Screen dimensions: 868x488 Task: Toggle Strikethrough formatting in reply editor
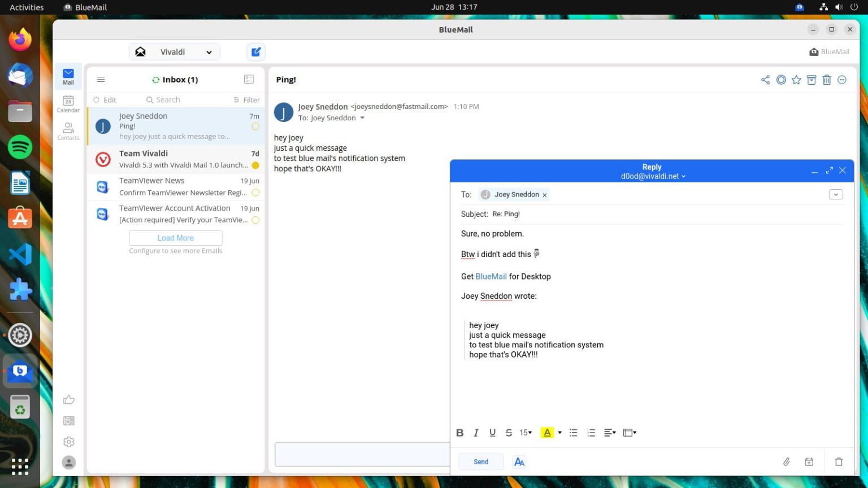click(509, 433)
